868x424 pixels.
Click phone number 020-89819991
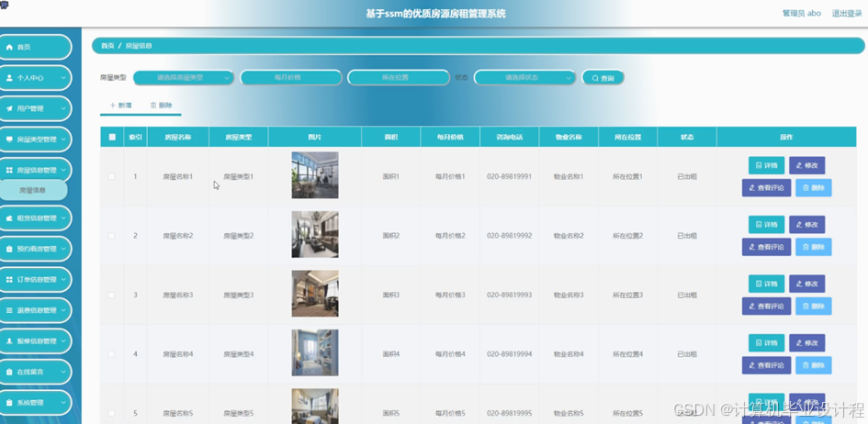pyautogui.click(x=509, y=176)
